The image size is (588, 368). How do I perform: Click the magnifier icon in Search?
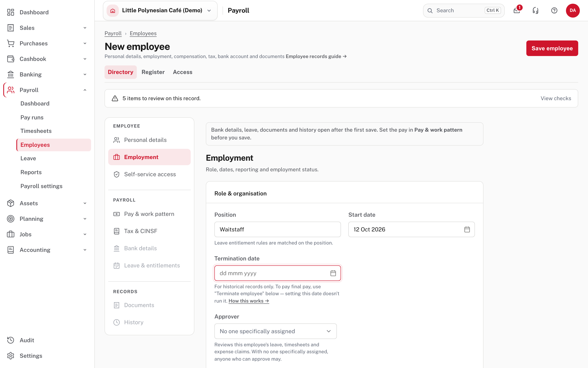[430, 10]
